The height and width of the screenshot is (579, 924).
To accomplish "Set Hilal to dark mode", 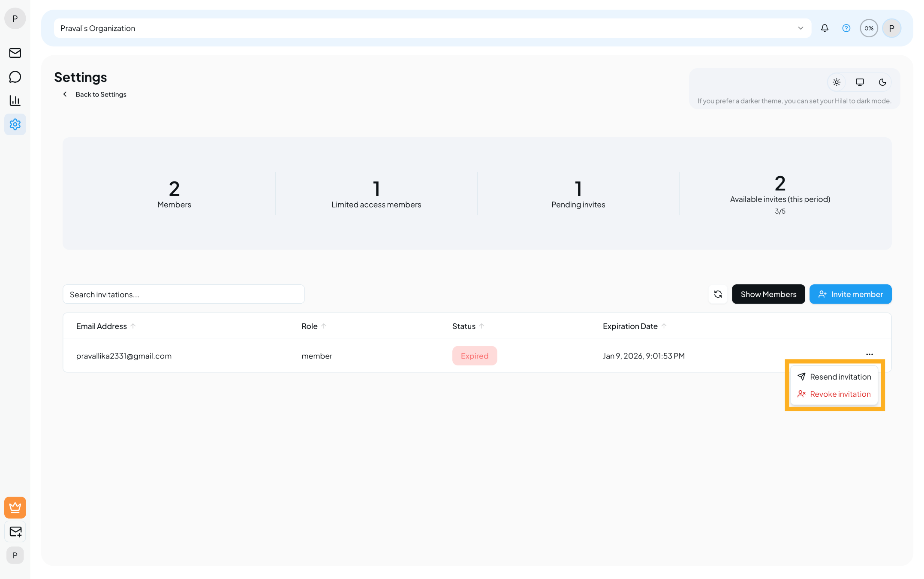I will (x=882, y=82).
